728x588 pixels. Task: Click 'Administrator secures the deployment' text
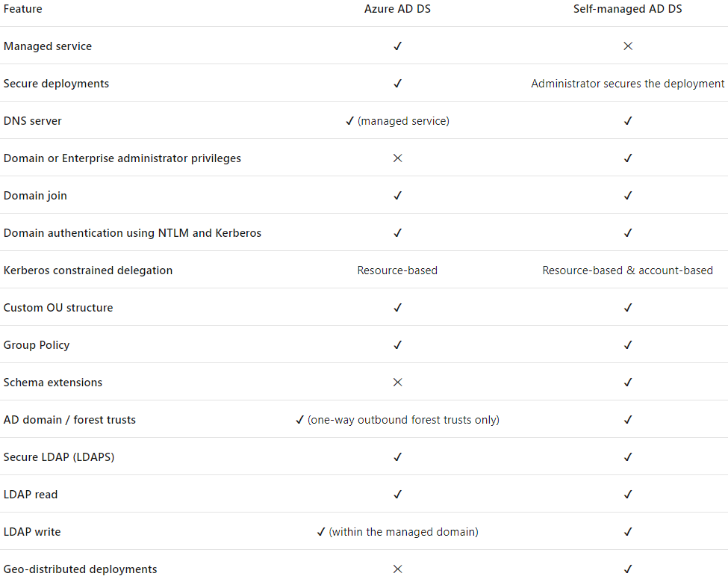tap(628, 84)
